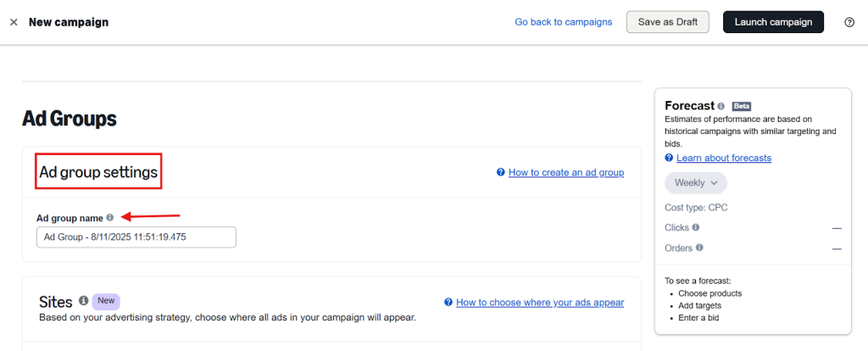Open Learn about forecasts link
Screen dimensions: 868x351
tap(724, 158)
